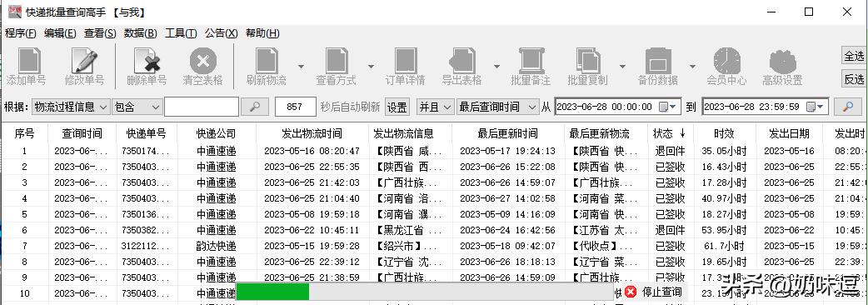Select the 韵达快递 cell in row 7

tap(217, 246)
